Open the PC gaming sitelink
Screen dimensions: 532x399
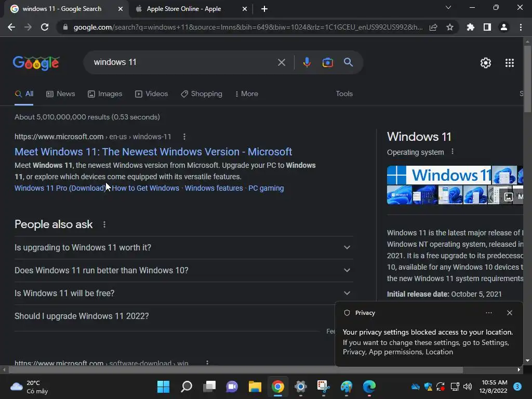pyautogui.click(x=266, y=188)
